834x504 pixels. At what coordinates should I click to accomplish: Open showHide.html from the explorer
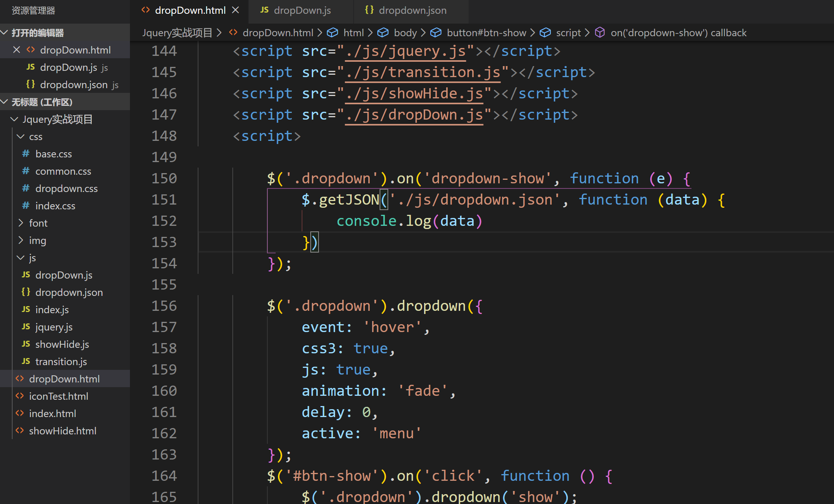click(65, 431)
